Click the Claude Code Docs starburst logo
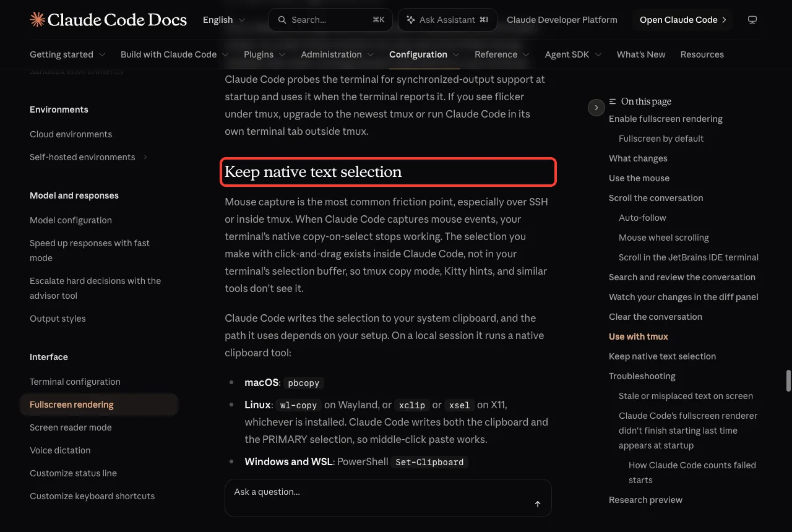 click(x=37, y=20)
